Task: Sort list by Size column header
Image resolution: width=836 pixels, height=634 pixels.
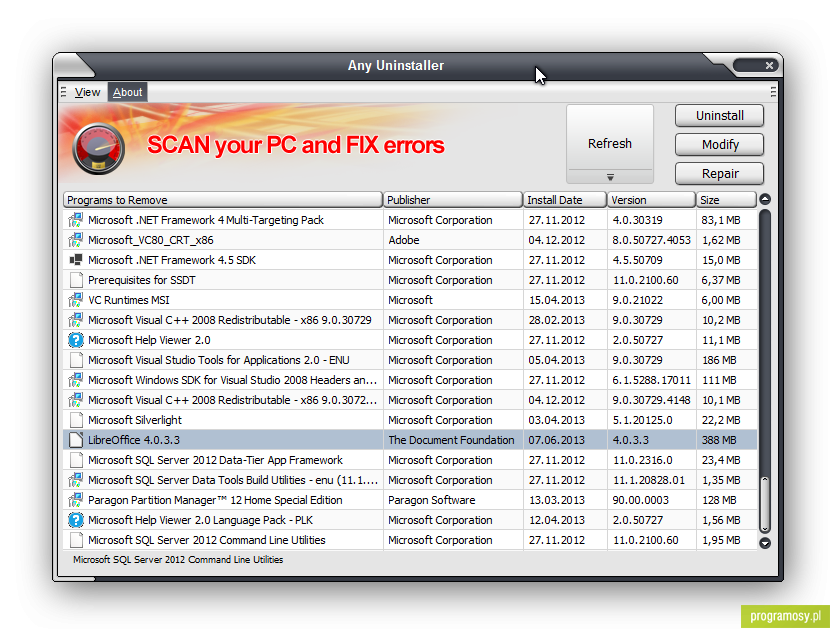Action: 726,200
